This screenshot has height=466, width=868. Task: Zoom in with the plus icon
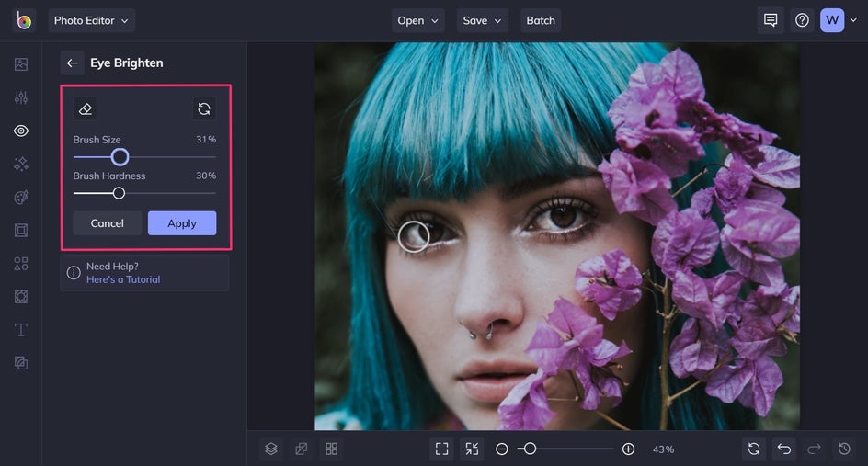[628, 449]
